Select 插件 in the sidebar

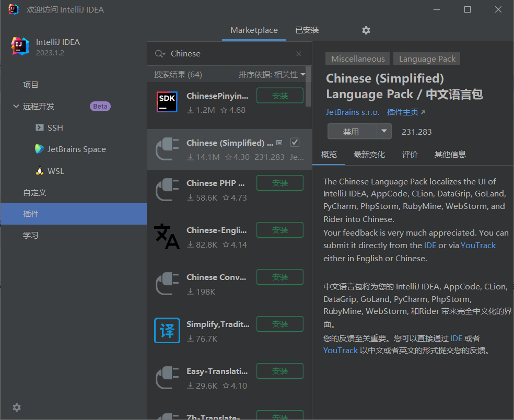(74, 214)
